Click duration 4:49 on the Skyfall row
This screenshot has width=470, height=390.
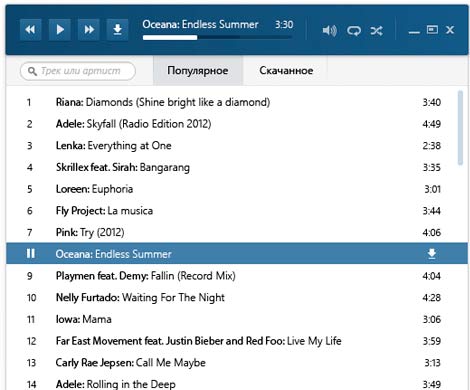click(x=431, y=124)
